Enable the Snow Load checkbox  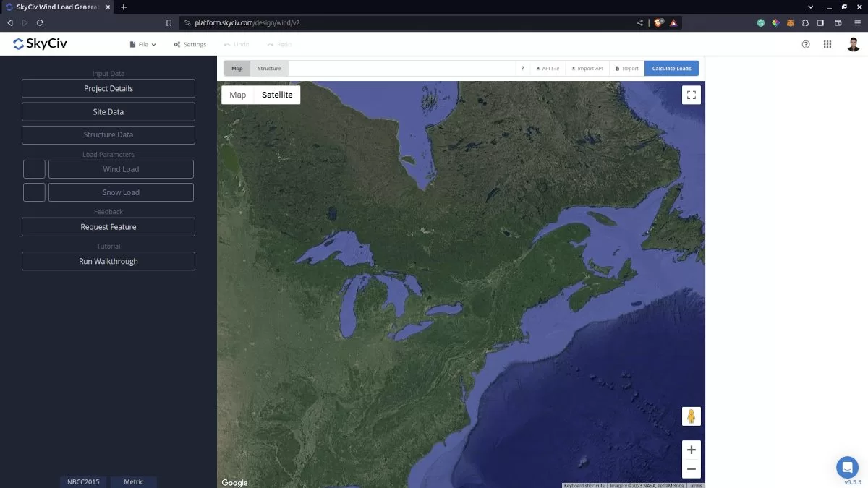point(33,192)
